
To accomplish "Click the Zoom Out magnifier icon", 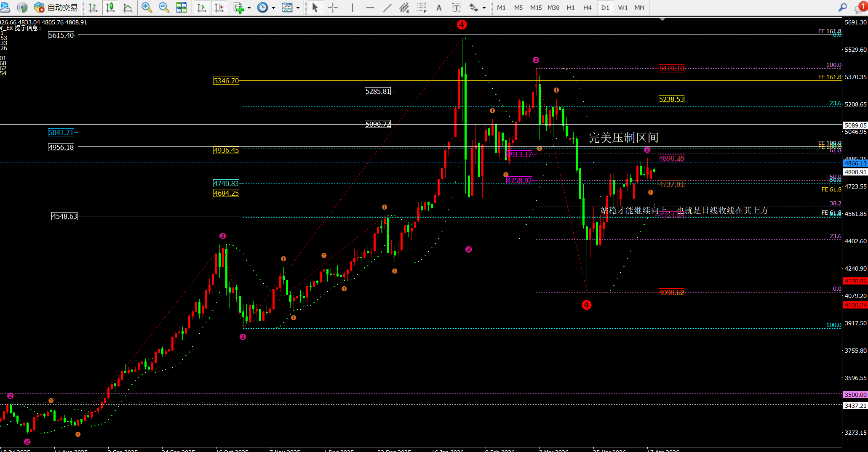I will [163, 8].
